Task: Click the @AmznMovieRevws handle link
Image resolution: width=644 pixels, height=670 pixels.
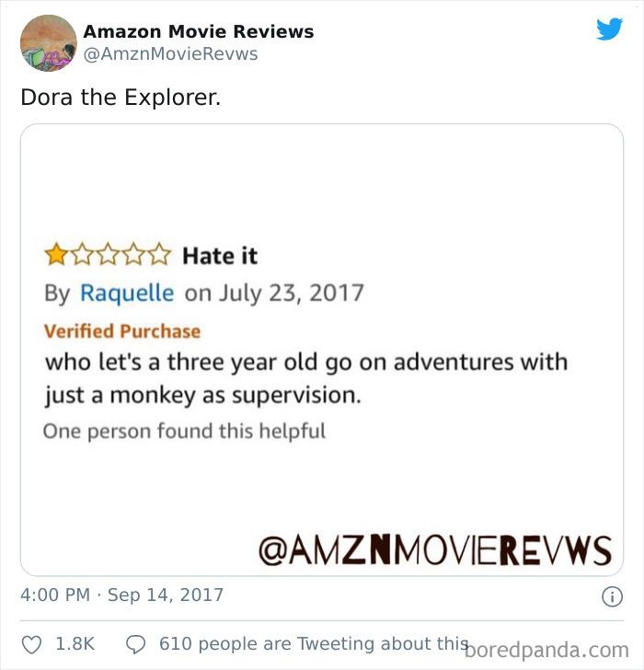Action: 171,54
